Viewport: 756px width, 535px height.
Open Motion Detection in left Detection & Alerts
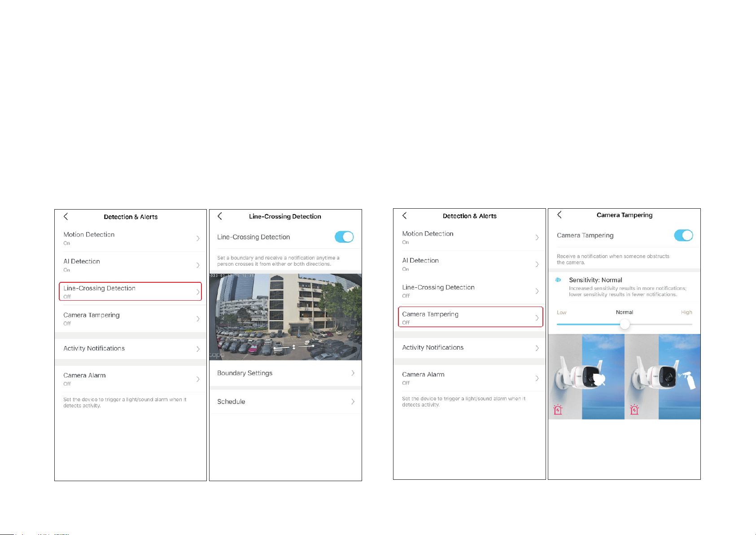tap(131, 238)
